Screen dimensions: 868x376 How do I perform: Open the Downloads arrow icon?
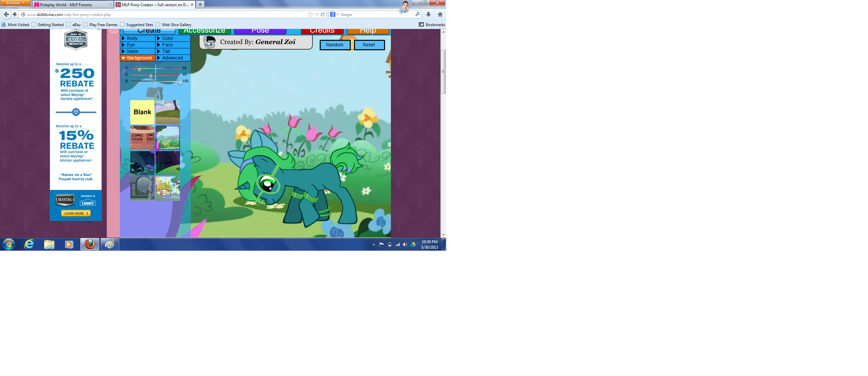428,14
